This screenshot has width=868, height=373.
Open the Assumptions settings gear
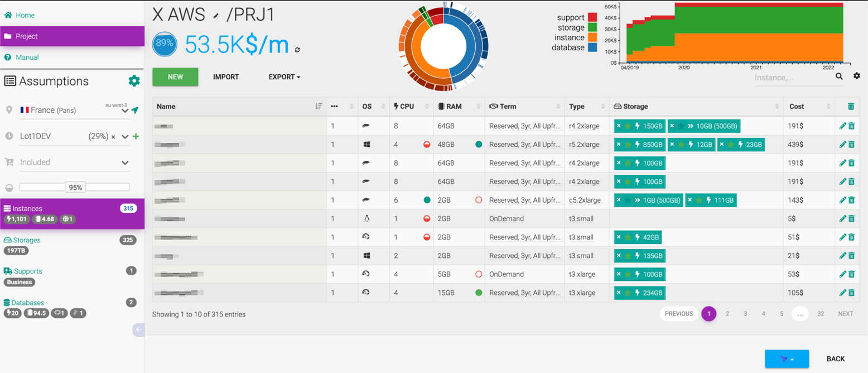[x=134, y=80]
